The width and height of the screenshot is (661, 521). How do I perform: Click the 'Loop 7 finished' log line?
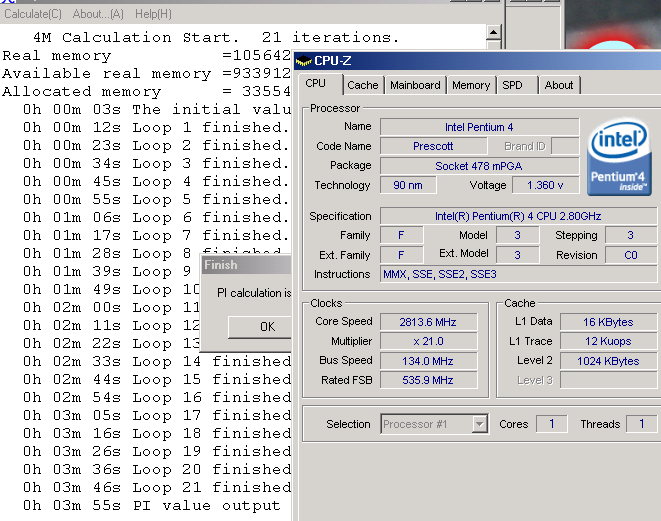tap(156, 235)
